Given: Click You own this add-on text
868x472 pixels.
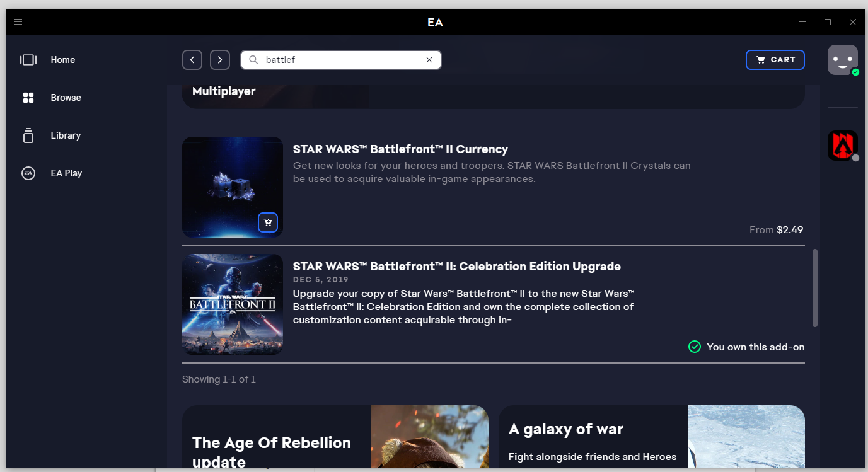Looking at the screenshot, I should pos(756,347).
